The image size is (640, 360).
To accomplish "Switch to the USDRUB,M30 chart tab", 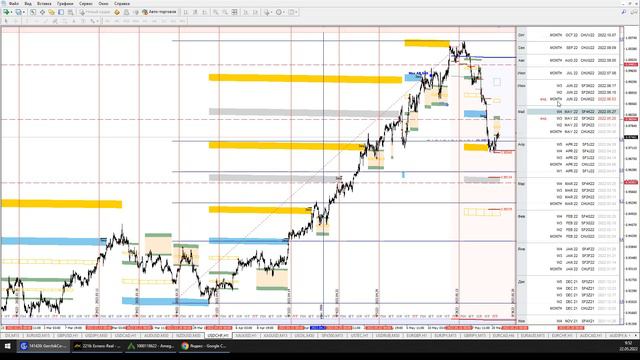I will [387, 336].
